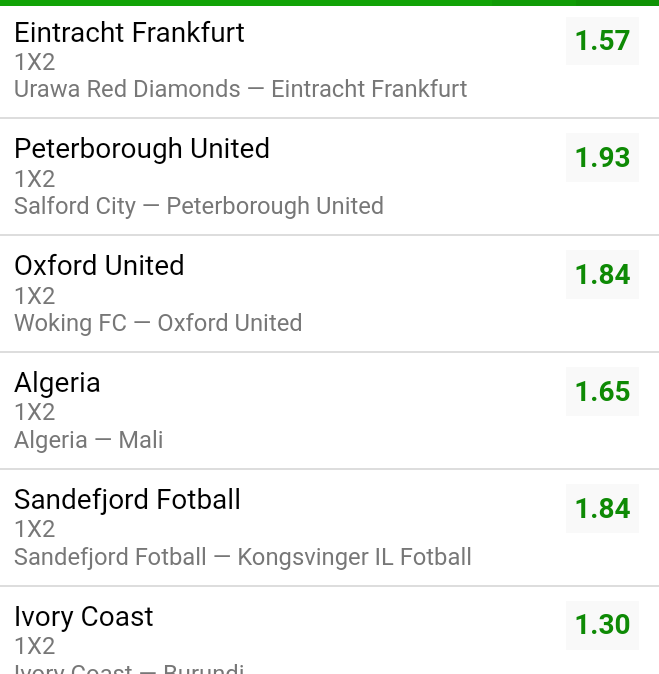This screenshot has width=659, height=674.
Task: Click the Eintracht Frankfurt selection title
Action: 129,33
